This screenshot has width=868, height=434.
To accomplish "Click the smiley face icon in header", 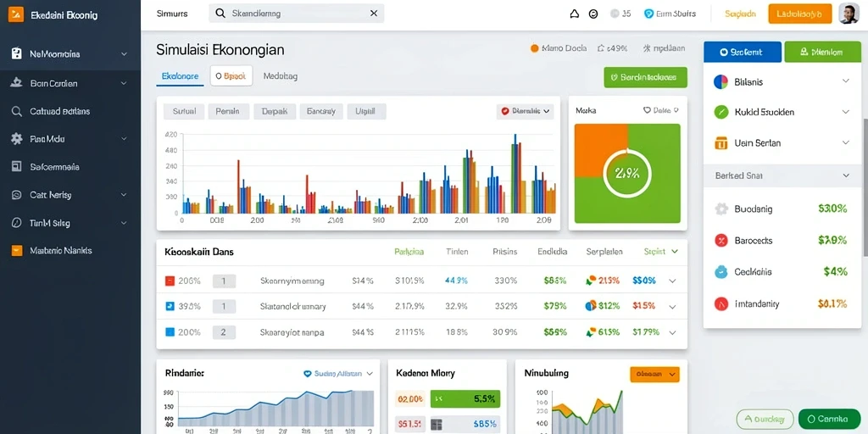I will pyautogui.click(x=593, y=14).
